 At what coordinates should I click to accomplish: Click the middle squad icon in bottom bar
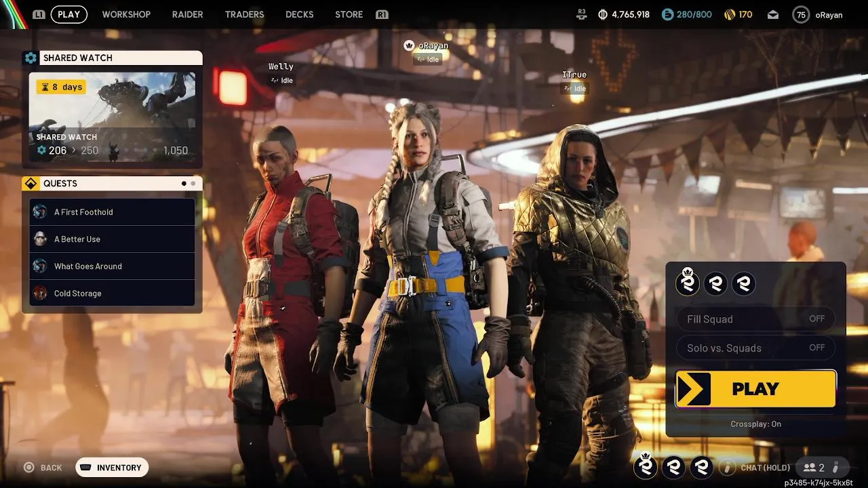(x=673, y=466)
